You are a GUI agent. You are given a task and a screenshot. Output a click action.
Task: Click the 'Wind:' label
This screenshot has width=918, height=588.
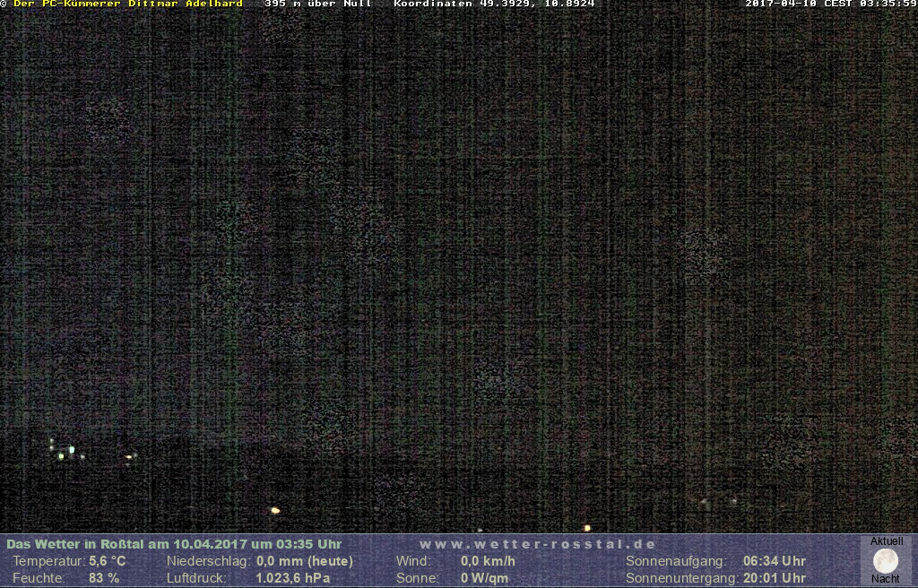point(413,561)
